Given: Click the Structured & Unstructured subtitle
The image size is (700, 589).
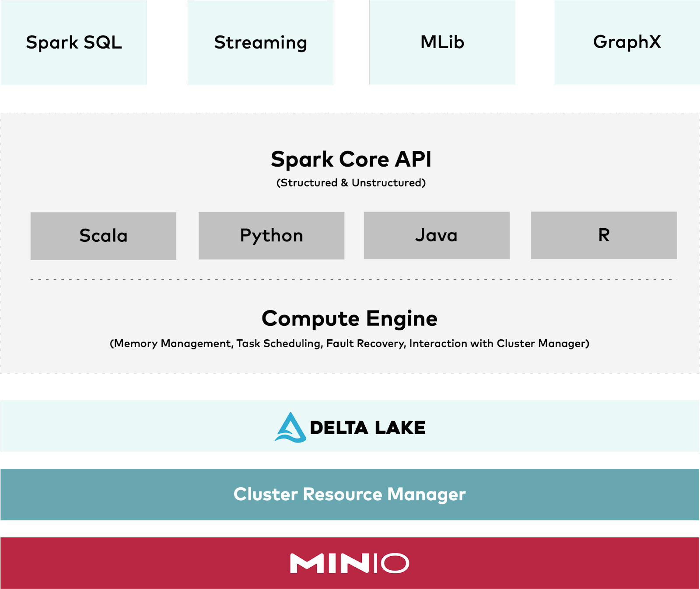Looking at the screenshot, I should click(351, 183).
